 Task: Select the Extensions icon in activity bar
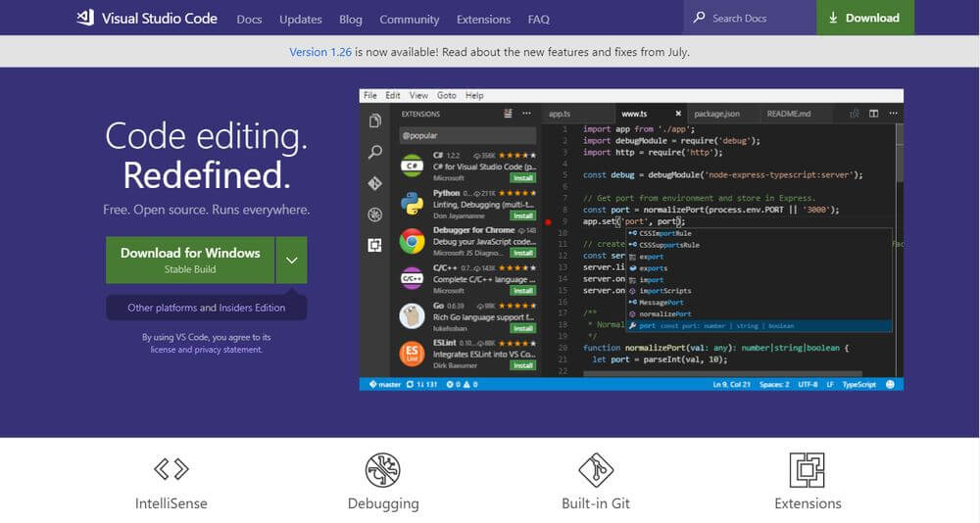375,245
